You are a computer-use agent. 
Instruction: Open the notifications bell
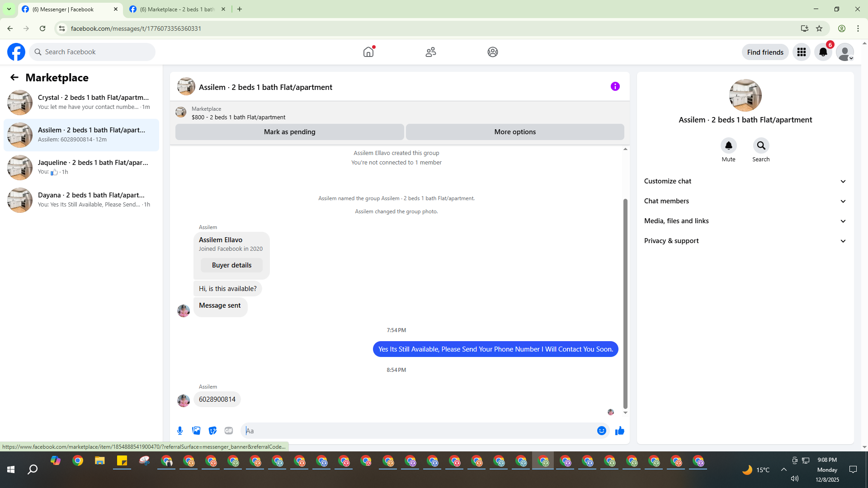coord(823,52)
